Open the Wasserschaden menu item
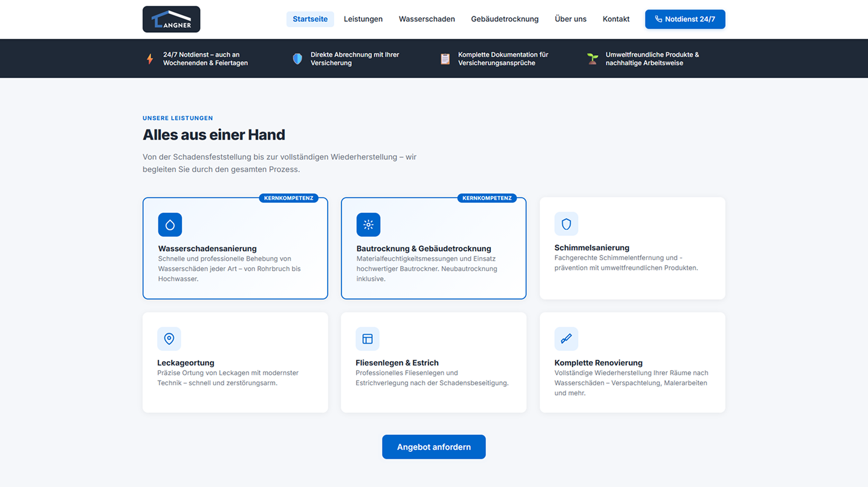 [x=427, y=19]
